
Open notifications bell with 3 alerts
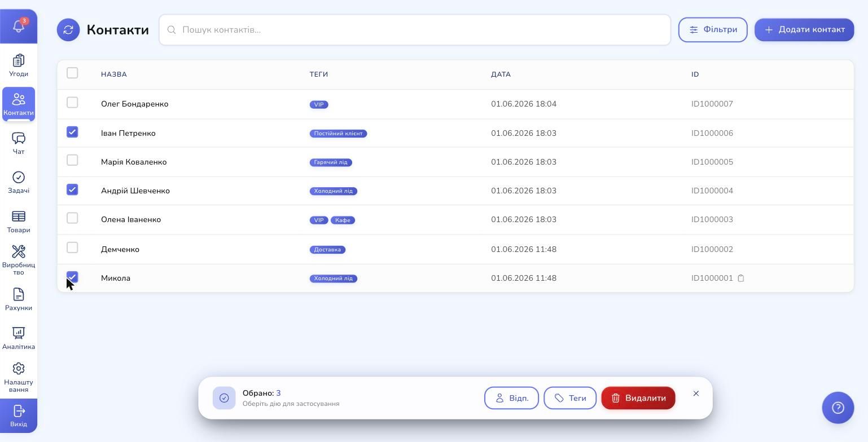point(19,26)
